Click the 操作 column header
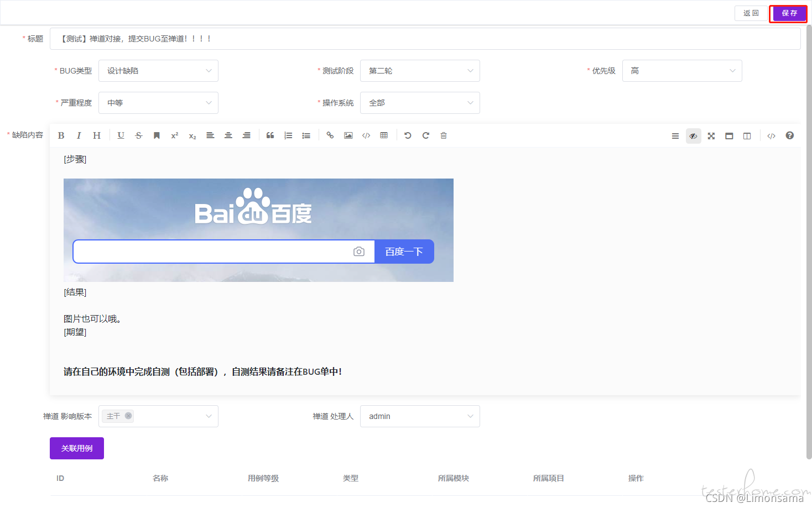Image resolution: width=812 pixels, height=508 pixels. 636,478
